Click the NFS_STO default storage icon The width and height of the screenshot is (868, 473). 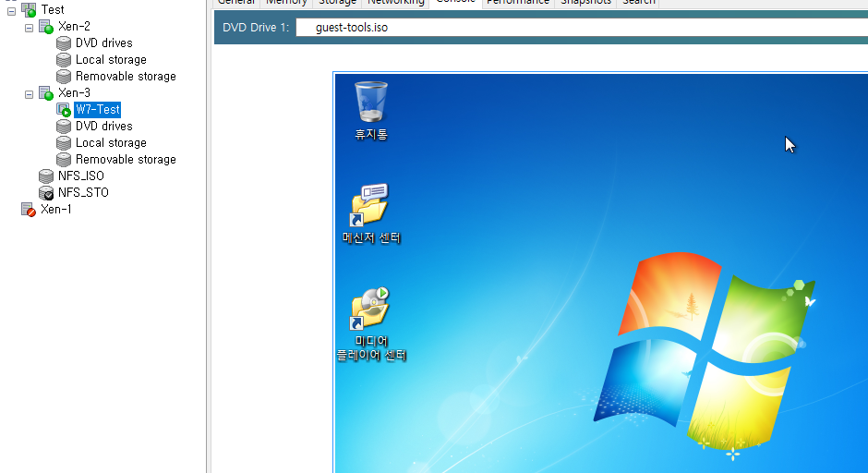tap(46, 193)
